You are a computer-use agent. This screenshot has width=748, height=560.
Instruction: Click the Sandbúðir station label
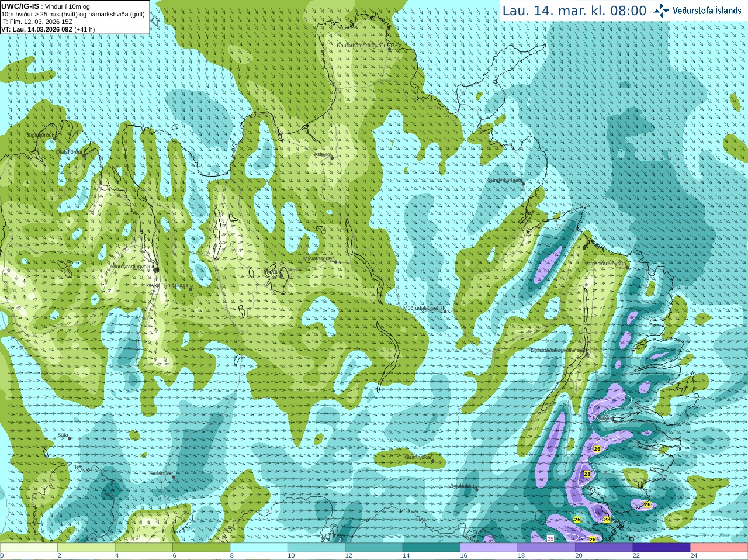click(161, 473)
